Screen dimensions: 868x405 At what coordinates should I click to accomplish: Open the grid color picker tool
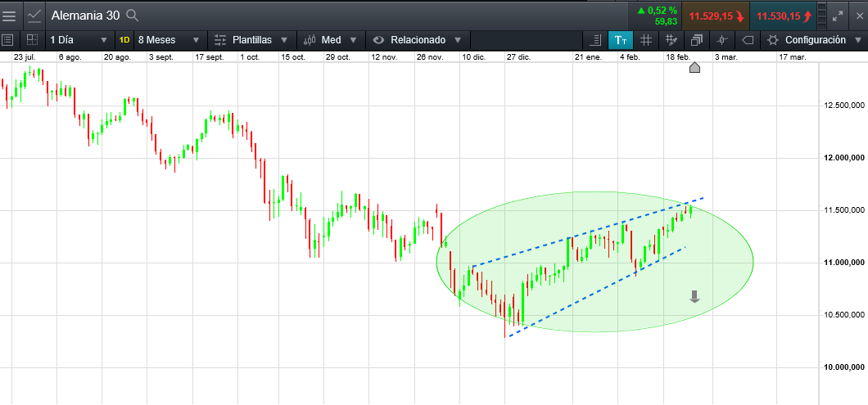click(671, 40)
